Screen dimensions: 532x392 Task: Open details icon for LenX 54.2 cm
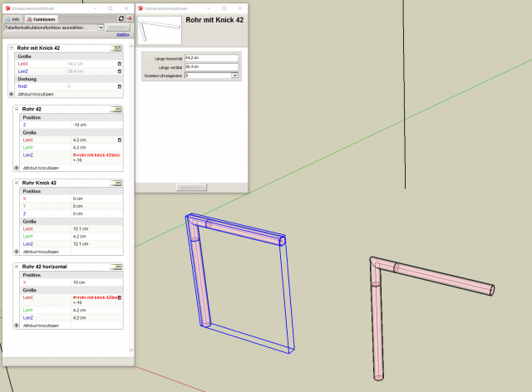pyautogui.click(x=120, y=63)
